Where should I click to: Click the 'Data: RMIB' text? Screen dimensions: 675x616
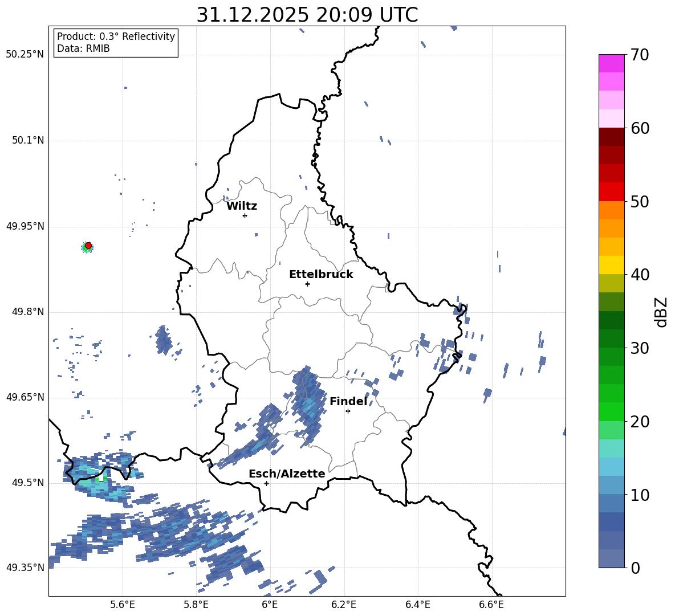click(83, 48)
